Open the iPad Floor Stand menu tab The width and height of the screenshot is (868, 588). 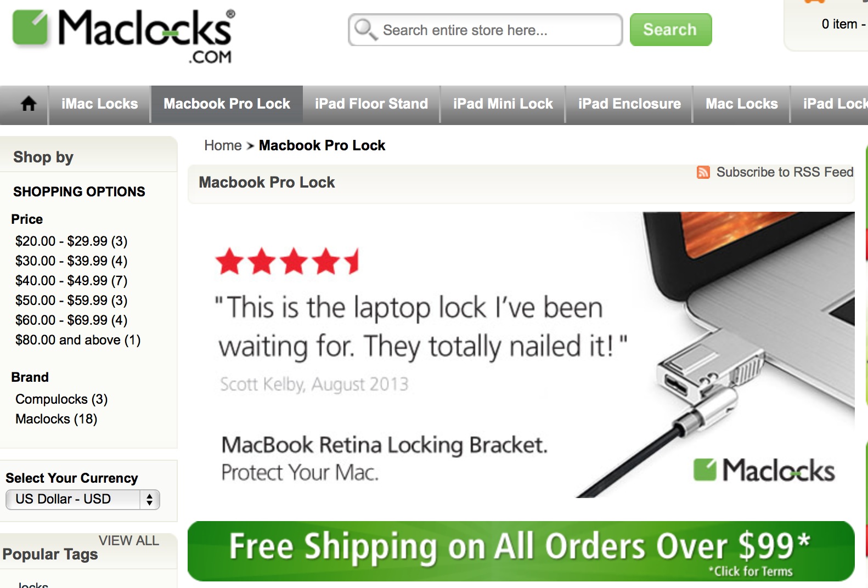(x=371, y=104)
